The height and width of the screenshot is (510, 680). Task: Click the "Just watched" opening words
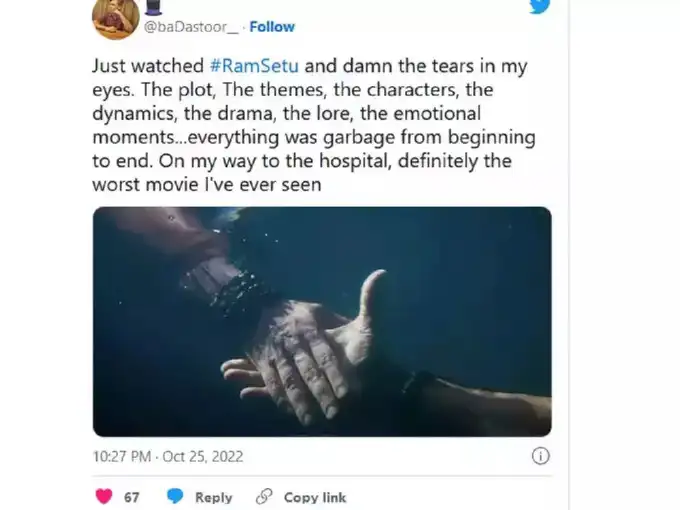pos(148,66)
